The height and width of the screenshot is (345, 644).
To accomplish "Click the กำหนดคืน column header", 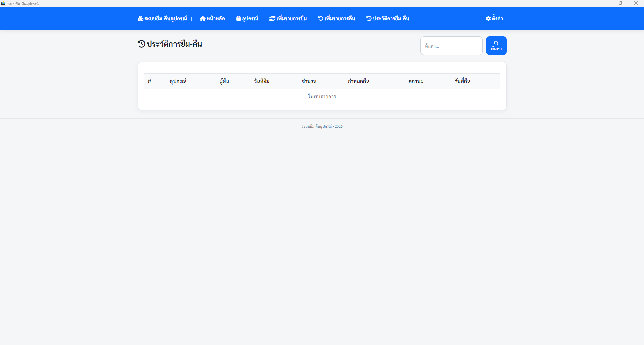I will [x=358, y=81].
